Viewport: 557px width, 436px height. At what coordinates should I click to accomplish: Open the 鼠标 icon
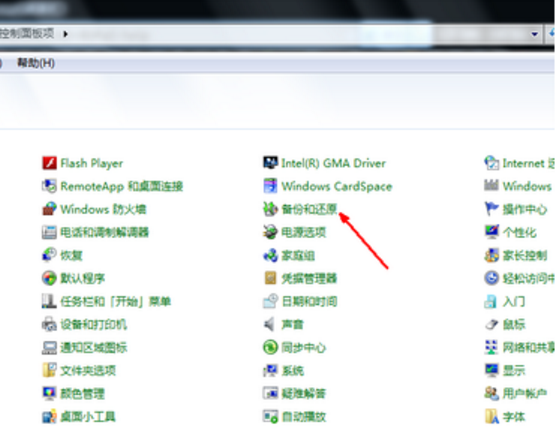point(492,324)
